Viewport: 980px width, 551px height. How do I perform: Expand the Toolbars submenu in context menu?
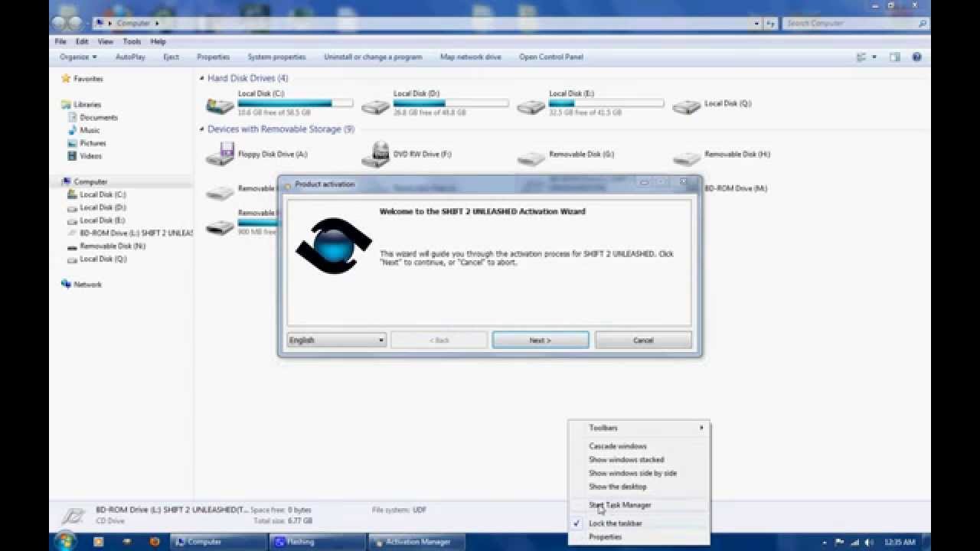[639, 428]
